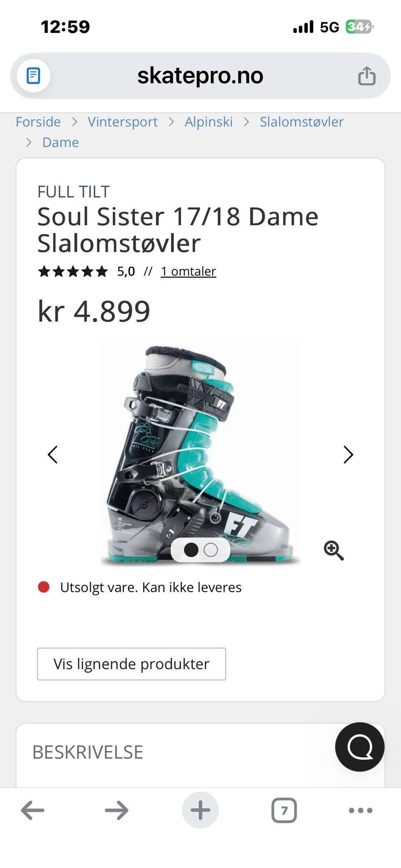Open tab switcher showing 7 tabs
Image resolution: width=401 pixels, height=868 pixels.
pos(284,810)
